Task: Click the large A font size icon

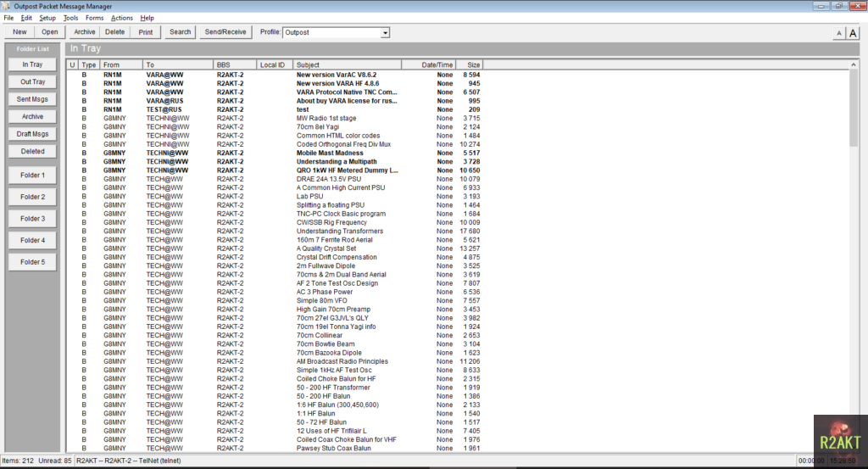Action: pyautogui.click(x=853, y=33)
